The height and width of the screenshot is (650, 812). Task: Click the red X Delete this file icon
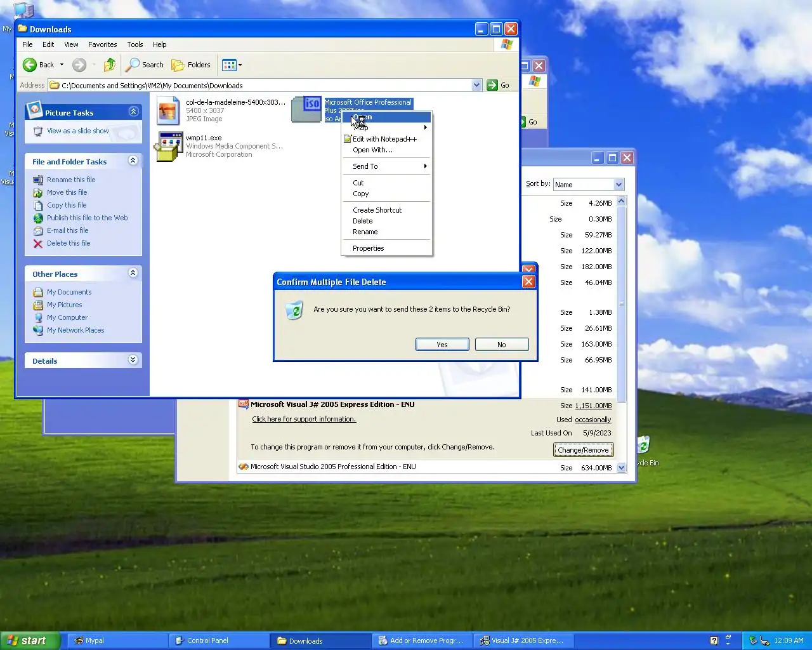(x=38, y=243)
